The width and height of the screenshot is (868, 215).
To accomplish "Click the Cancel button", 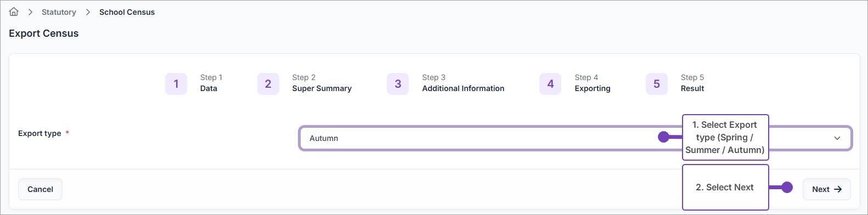I will click(x=40, y=189).
